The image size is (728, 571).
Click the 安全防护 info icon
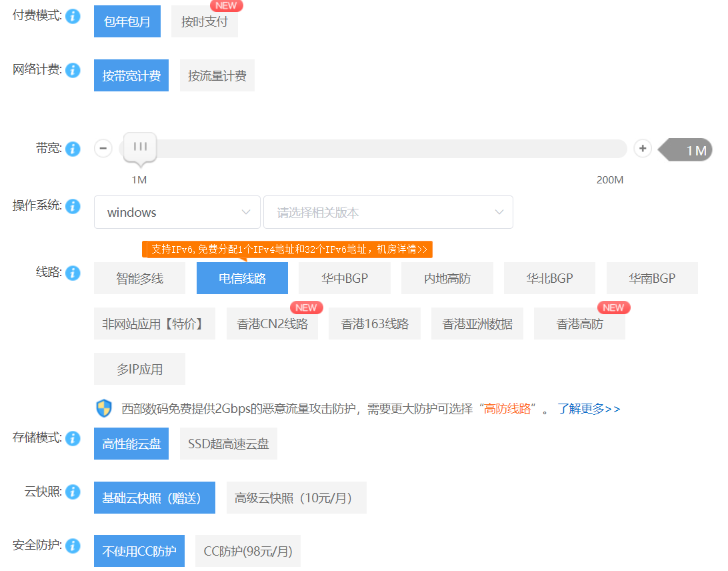(x=73, y=546)
